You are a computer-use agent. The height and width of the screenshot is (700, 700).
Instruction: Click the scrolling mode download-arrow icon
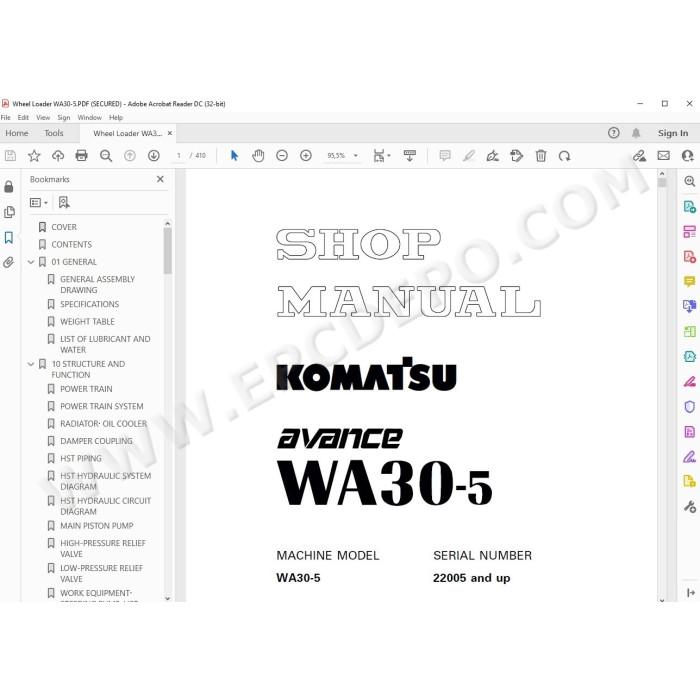[409, 156]
